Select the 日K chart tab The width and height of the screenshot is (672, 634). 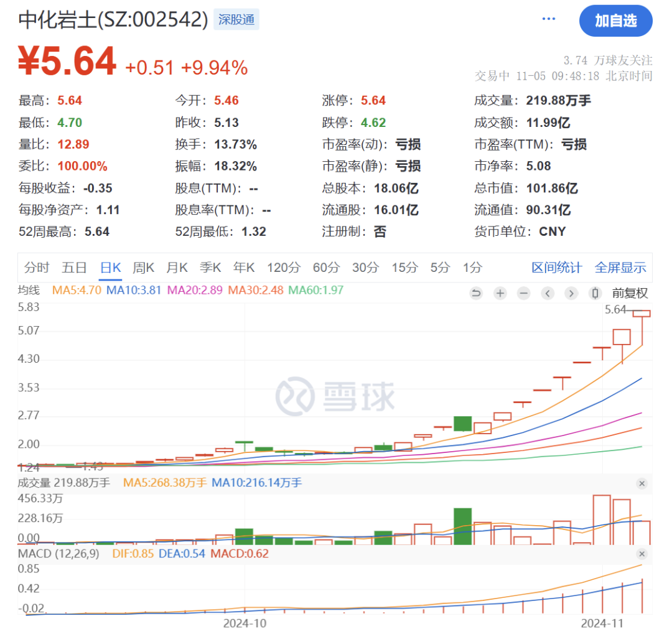tap(111, 268)
